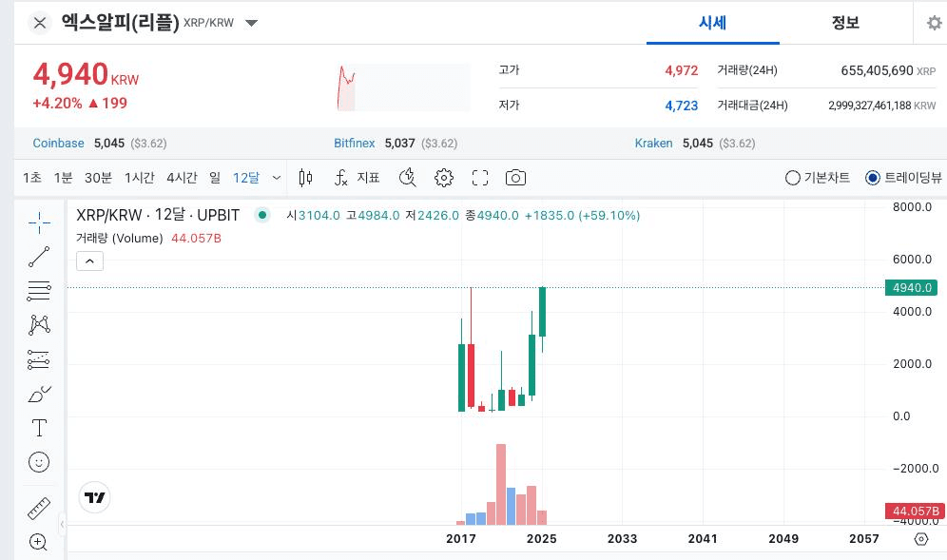Click the green market status dot
The image size is (947, 560).
pos(262,215)
